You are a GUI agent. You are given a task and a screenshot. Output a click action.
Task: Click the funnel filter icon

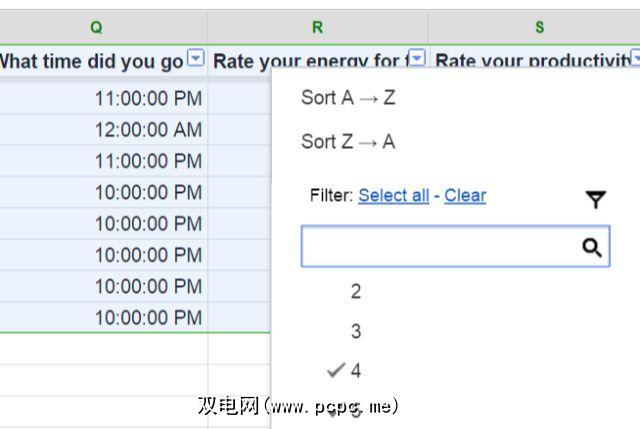(x=596, y=200)
